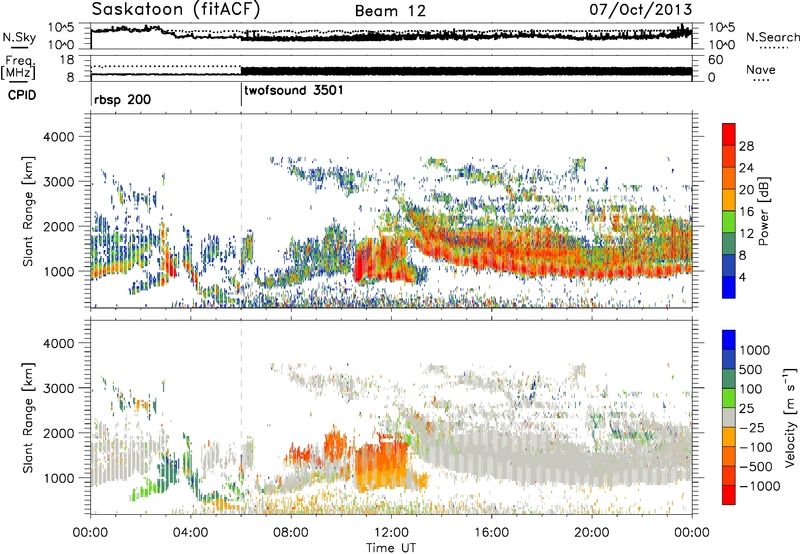Click the '28' tick on power colorbar
This screenshot has height=554, width=800.
(746, 146)
